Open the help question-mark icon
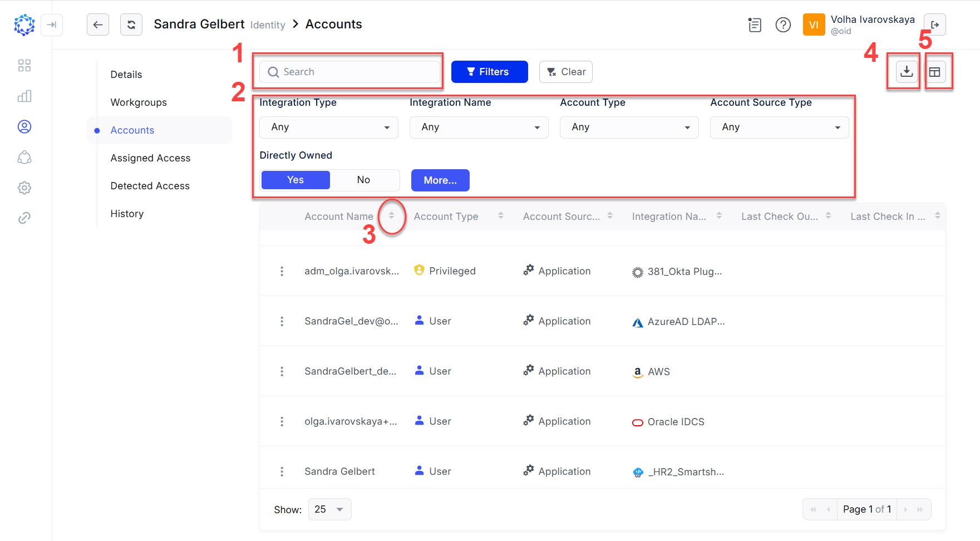The width and height of the screenshot is (980, 541). pyautogui.click(x=783, y=24)
